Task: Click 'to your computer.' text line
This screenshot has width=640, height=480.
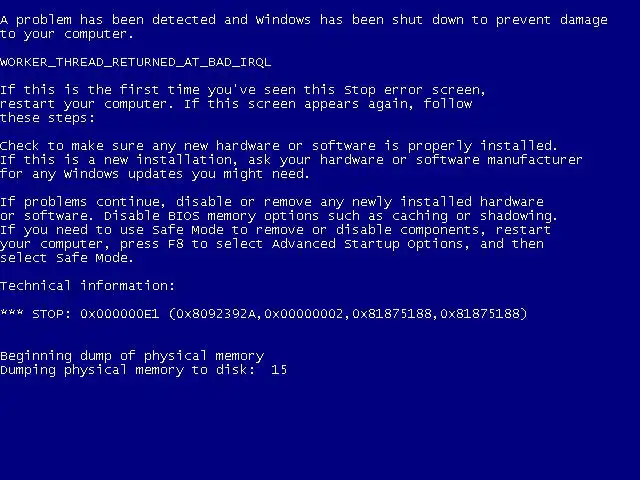Action: coord(67,34)
